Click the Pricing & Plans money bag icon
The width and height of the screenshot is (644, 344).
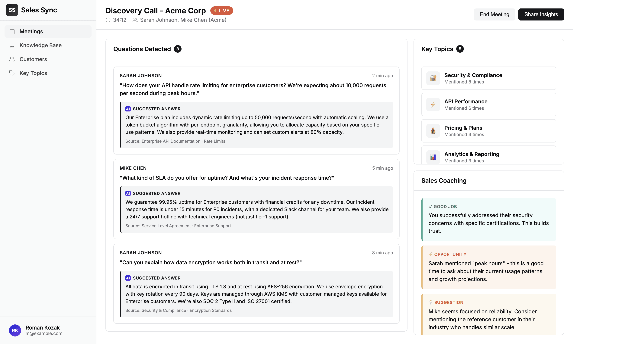click(x=433, y=131)
